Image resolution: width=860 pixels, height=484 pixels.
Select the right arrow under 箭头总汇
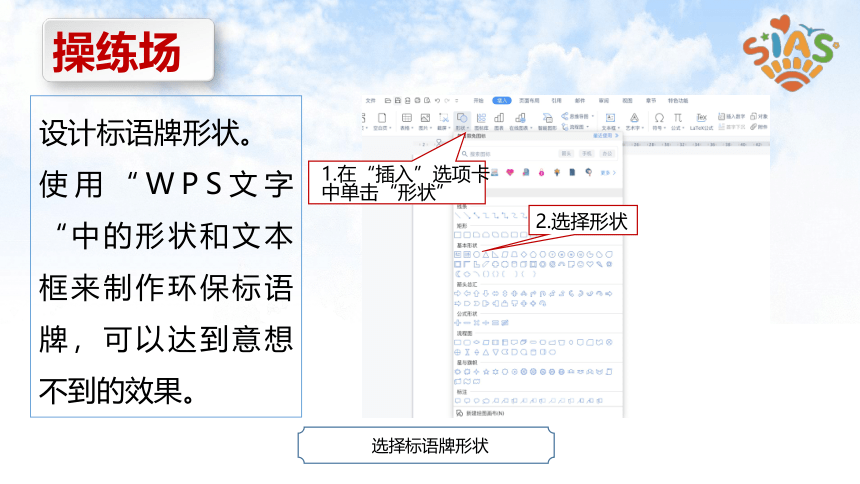click(x=457, y=294)
